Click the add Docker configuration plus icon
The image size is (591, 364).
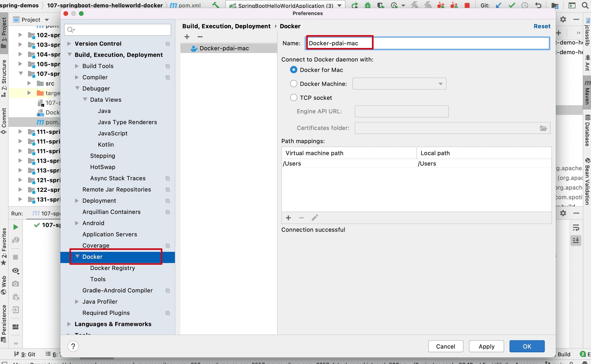click(187, 37)
